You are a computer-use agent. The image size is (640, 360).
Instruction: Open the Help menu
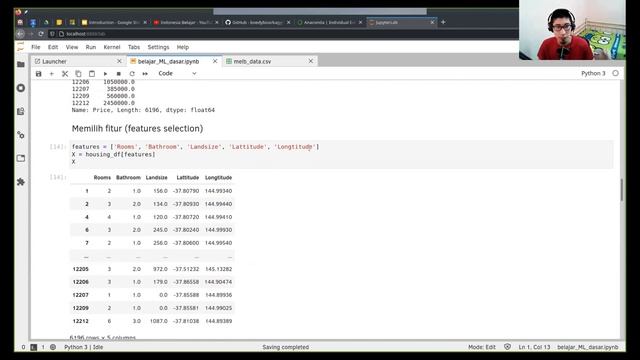(x=182, y=47)
